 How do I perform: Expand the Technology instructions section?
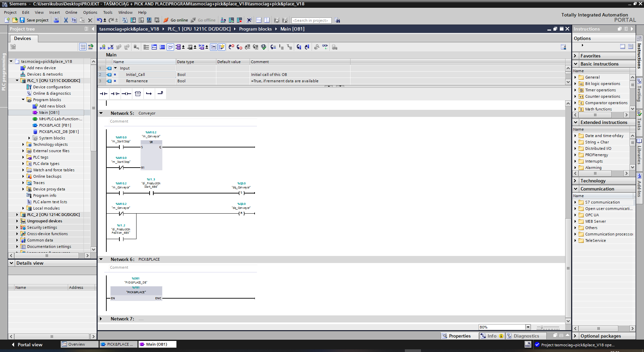pyautogui.click(x=575, y=181)
